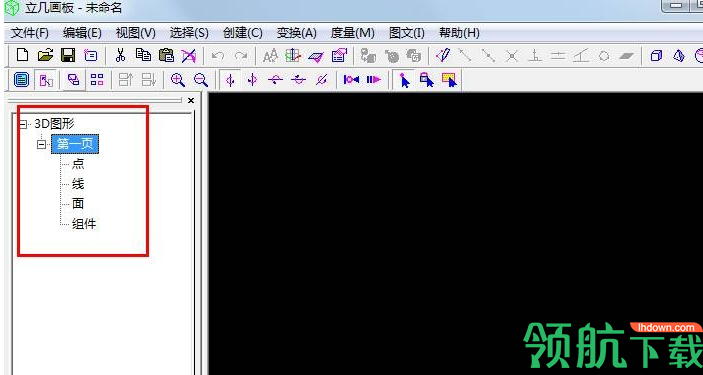This screenshot has height=375, width=703.
Task: Select the lock selection arrow tool
Action: coord(427,80)
